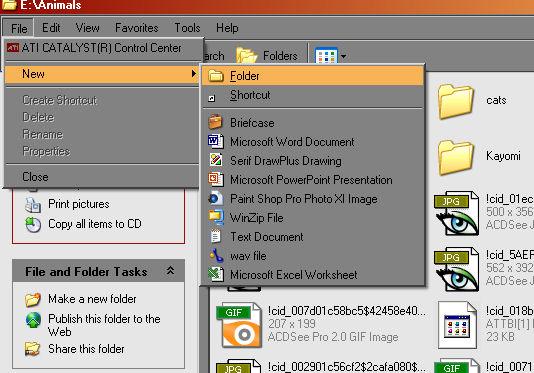Select the !cid_01ec JPG file icon
The width and height of the screenshot is (534, 373).
[x=456, y=213]
